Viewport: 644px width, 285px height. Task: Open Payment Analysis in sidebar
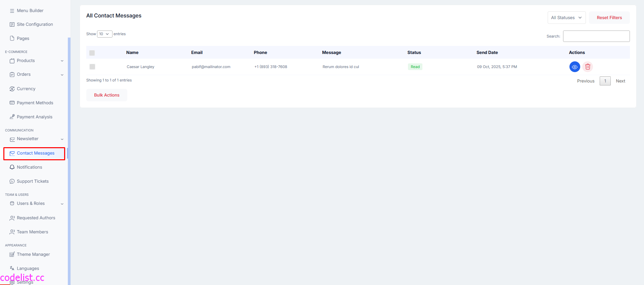(35, 117)
